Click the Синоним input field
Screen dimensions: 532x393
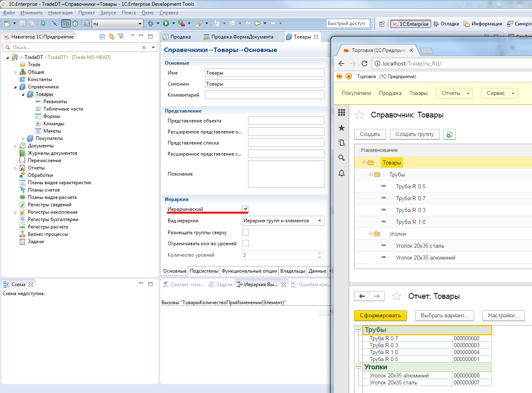pos(264,84)
